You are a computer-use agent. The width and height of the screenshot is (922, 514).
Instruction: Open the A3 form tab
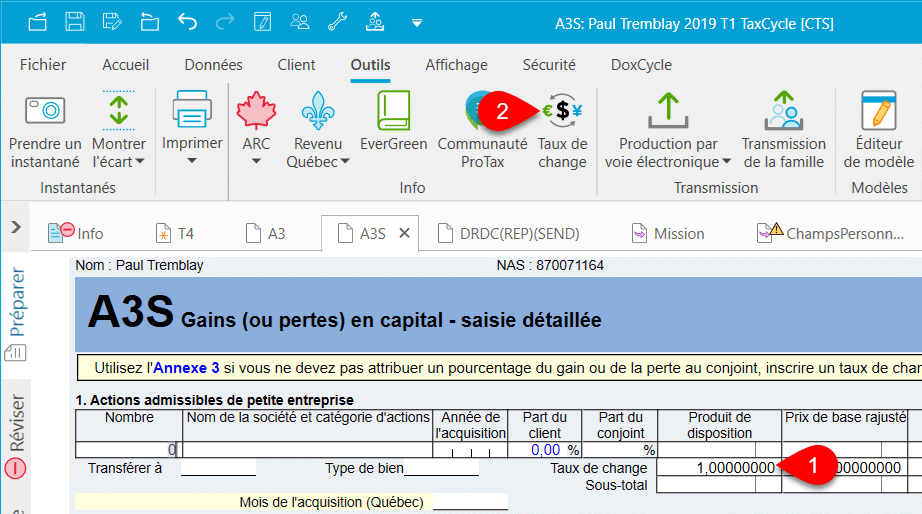pos(265,233)
